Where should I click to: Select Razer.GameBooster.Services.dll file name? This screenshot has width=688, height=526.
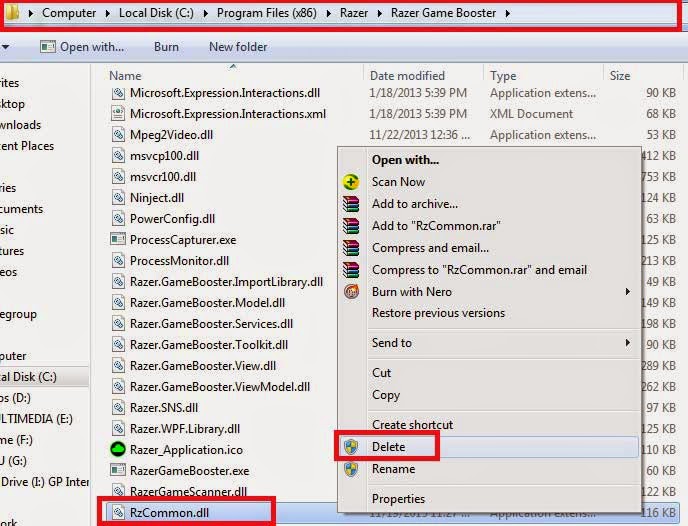pyautogui.click(x=211, y=324)
